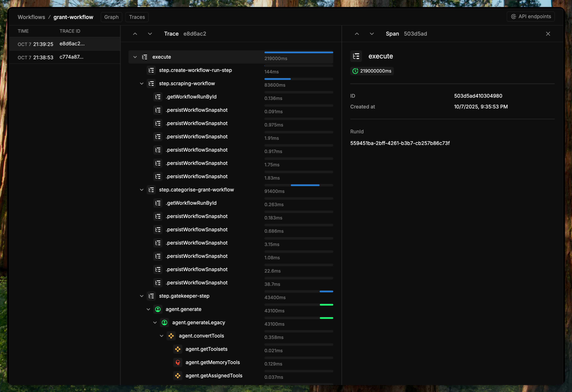
Task: Close the Span details panel
Action: [548, 34]
